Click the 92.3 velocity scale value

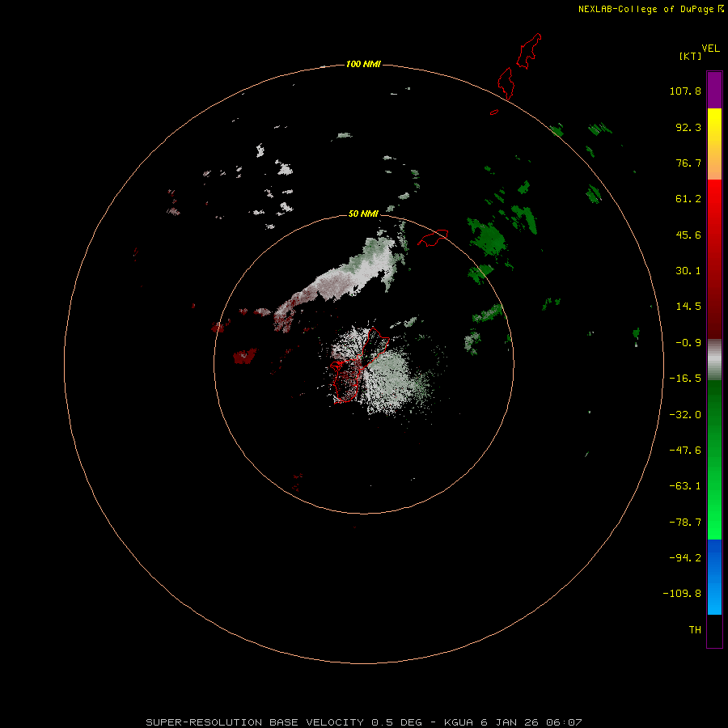(x=688, y=127)
